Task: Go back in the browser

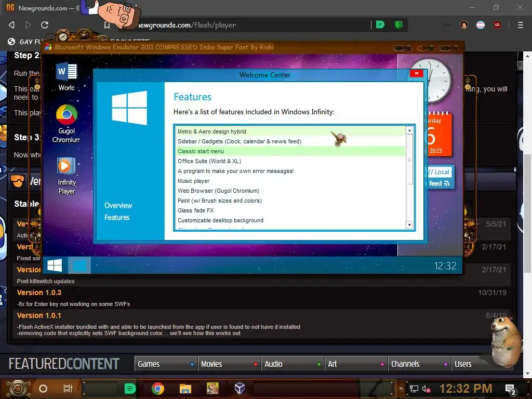Action: tap(11, 25)
